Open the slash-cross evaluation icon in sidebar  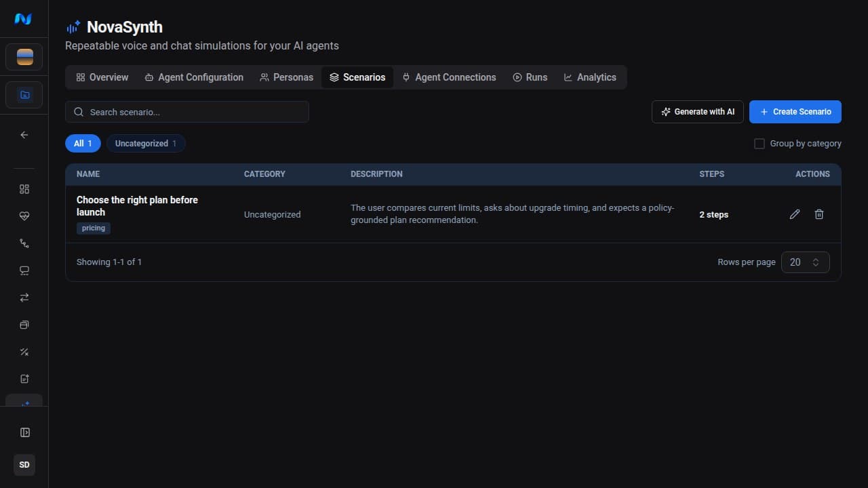pyautogui.click(x=24, y=352)
